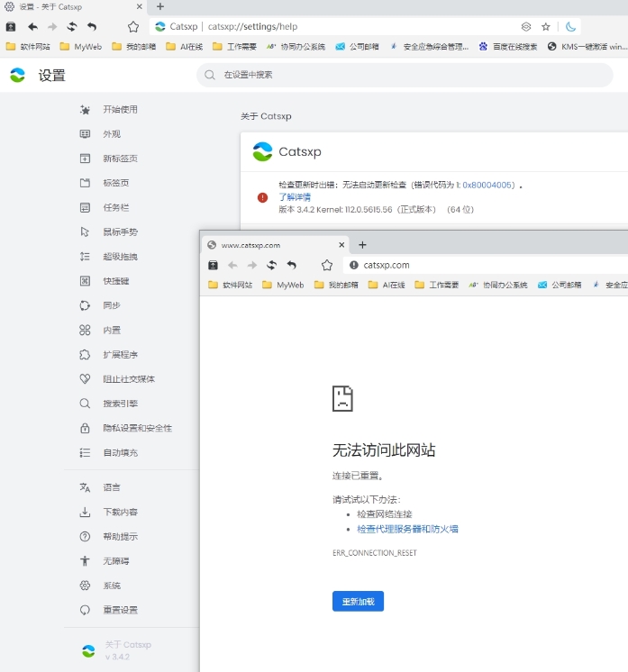Click home star icon in catsxp.com window

[x=327, y=265]
